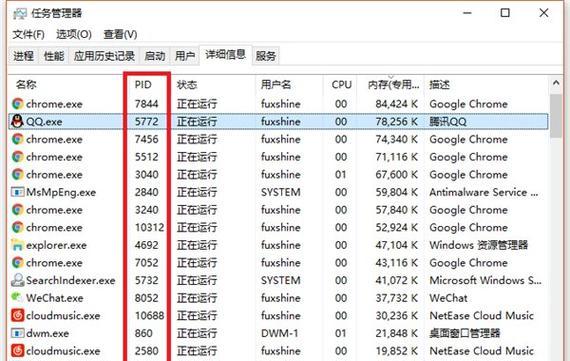Click the DWM-1 user name cell
The width and height of the screenshot is (570, 361).
click(279, 333)
